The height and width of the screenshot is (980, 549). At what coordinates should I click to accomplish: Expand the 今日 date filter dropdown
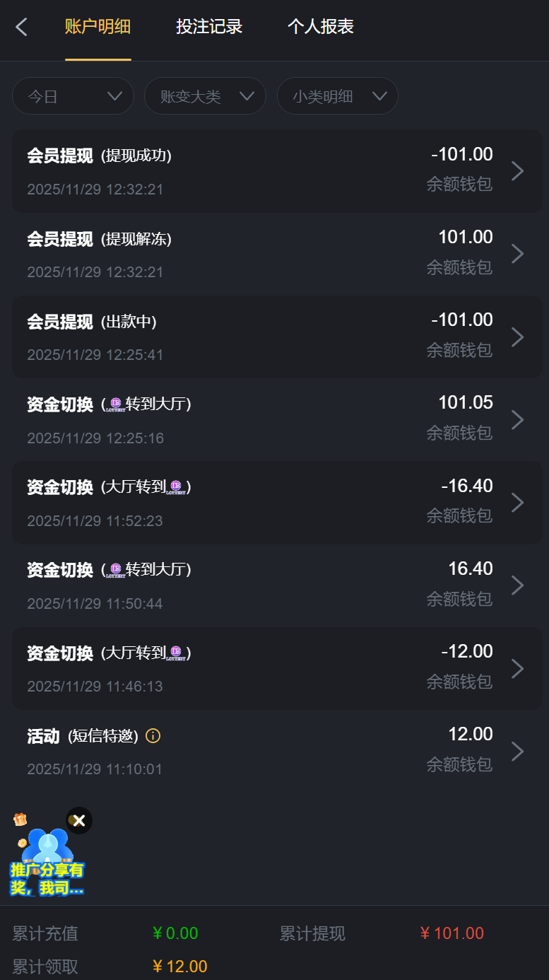73,96
